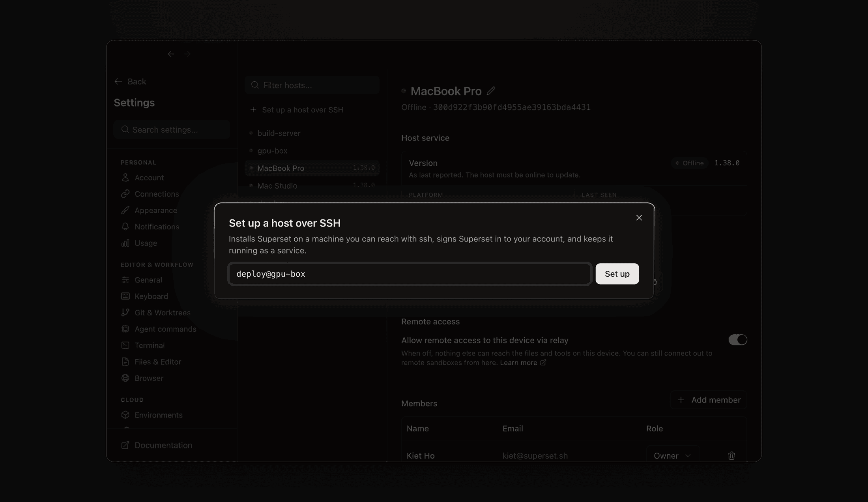Screen dimensions: 868x502
Task: Navigate back with the left arrow
Action: tap(171, 54)
